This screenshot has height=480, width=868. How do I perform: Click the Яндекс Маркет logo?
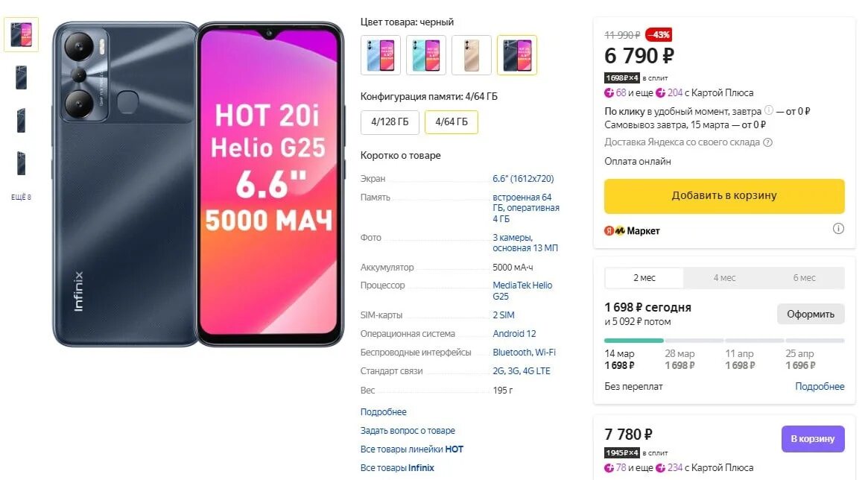pyautogui.click(x=632, y=231)
